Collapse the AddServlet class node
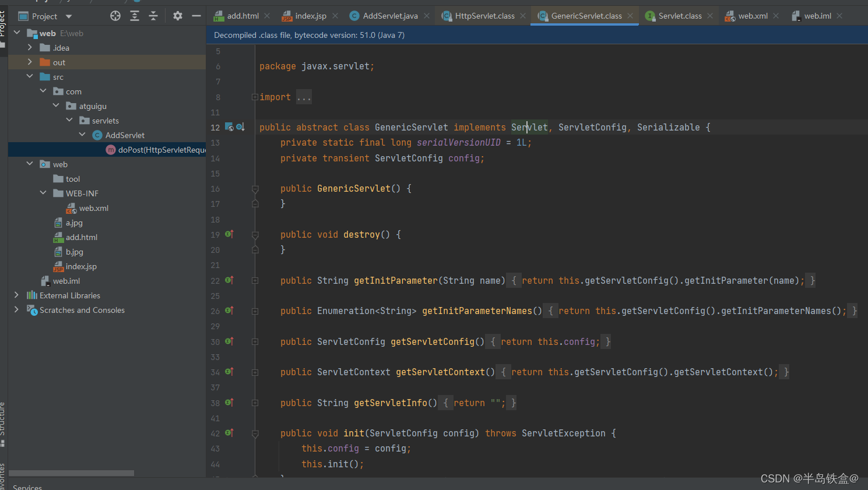The image size is (868, 490). tap(82, 135)
